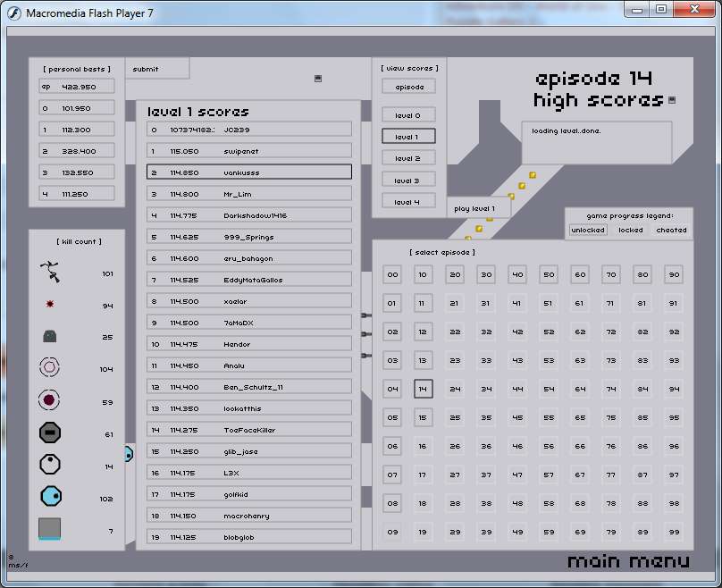Select vankusss score entry row

[249, 172]
